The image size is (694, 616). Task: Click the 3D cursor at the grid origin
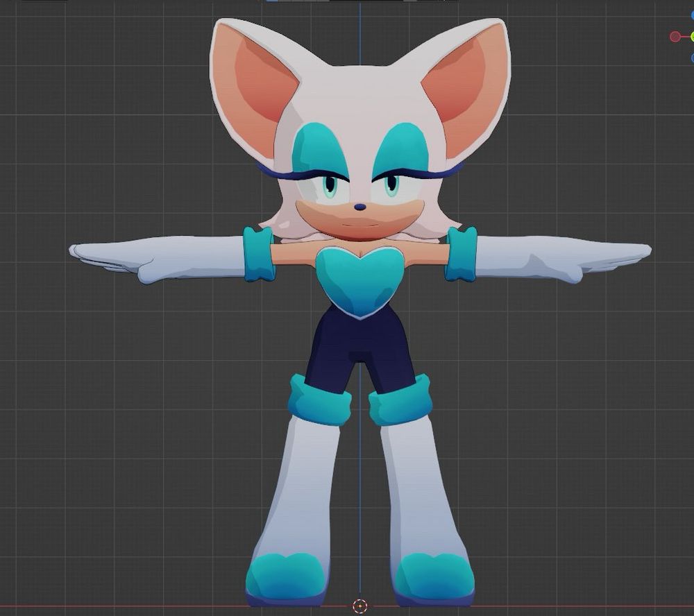358,604
